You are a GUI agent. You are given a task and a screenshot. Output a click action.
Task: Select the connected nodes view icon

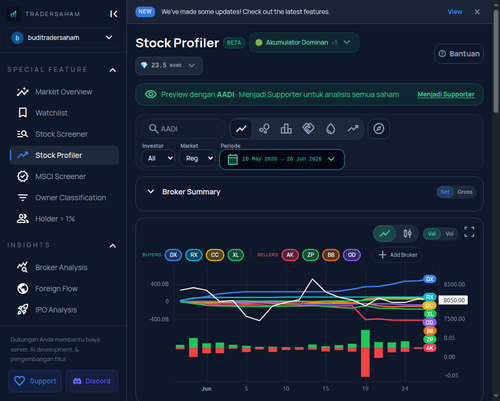pyautogui.click(x=264, y=129)
